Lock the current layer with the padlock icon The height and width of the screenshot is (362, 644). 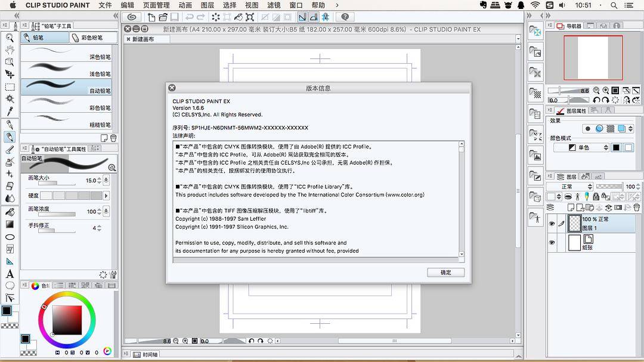click(x=596, y=197)
